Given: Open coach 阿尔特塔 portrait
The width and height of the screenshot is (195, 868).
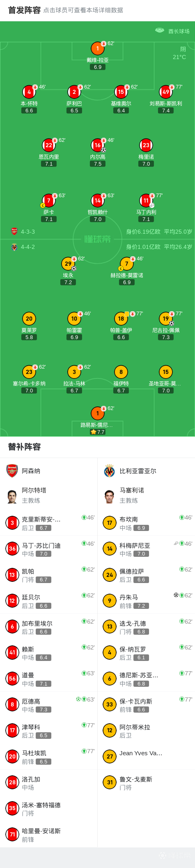Looking at the screenshot, I should pyautogui.click(x=12, y=495).
